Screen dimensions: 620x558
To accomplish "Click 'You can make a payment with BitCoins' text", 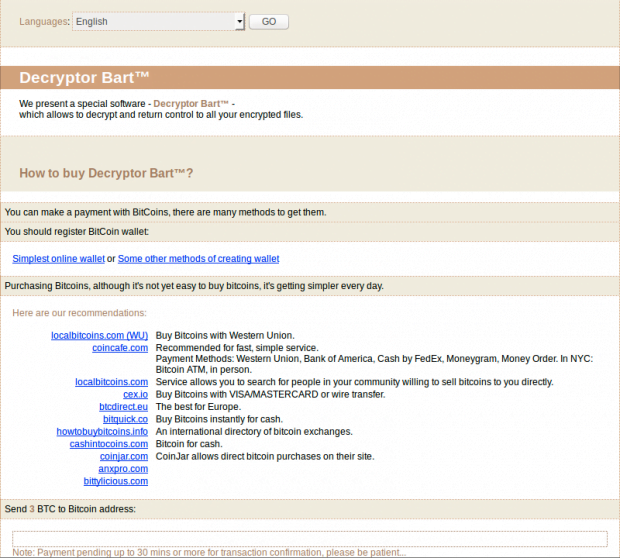I will pos(165,212).
